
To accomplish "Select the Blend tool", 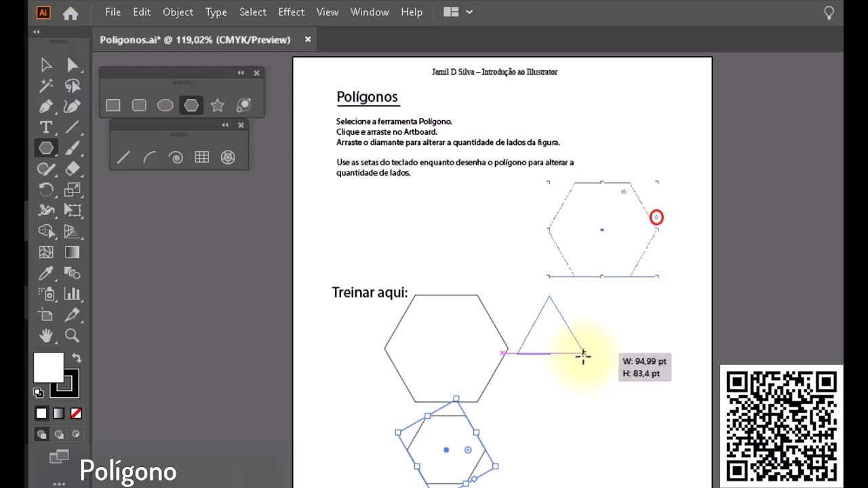I will coord(73,273).
